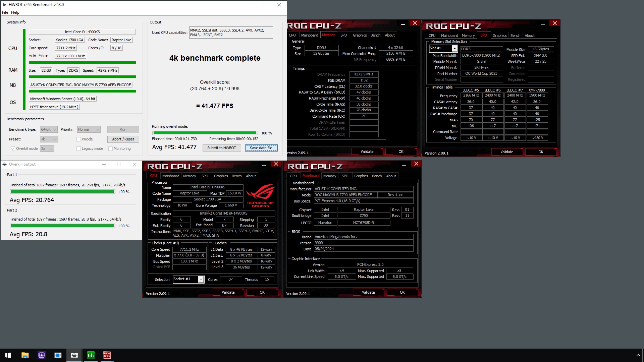Click the Run button

click(x=123, y=129)
